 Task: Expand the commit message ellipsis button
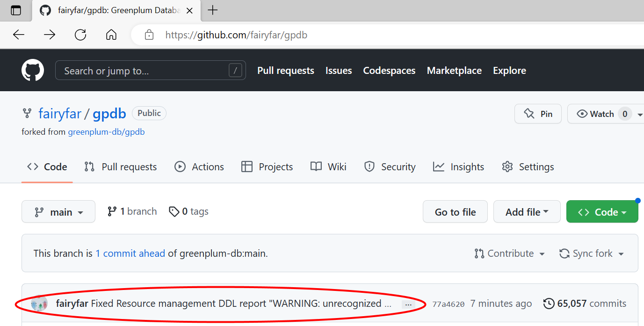(x=408, y=304)
